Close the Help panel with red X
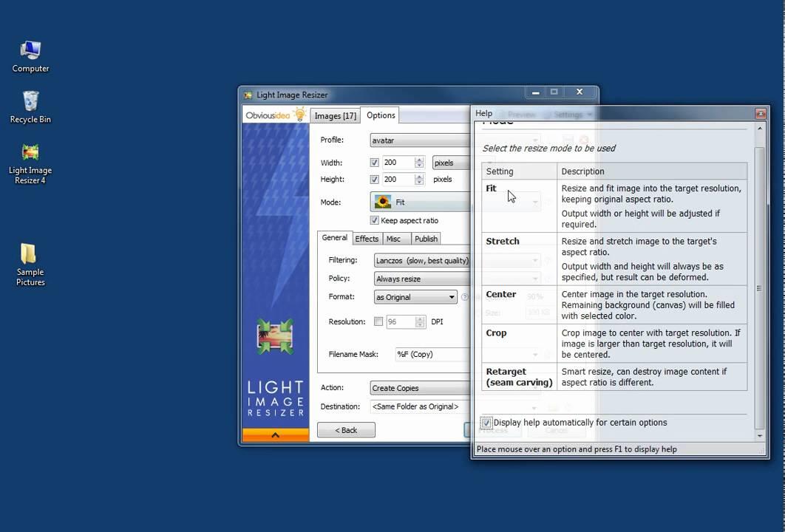The height and width of the screenshot is (532, 785). pyautogui.click(x=760, y=114)
